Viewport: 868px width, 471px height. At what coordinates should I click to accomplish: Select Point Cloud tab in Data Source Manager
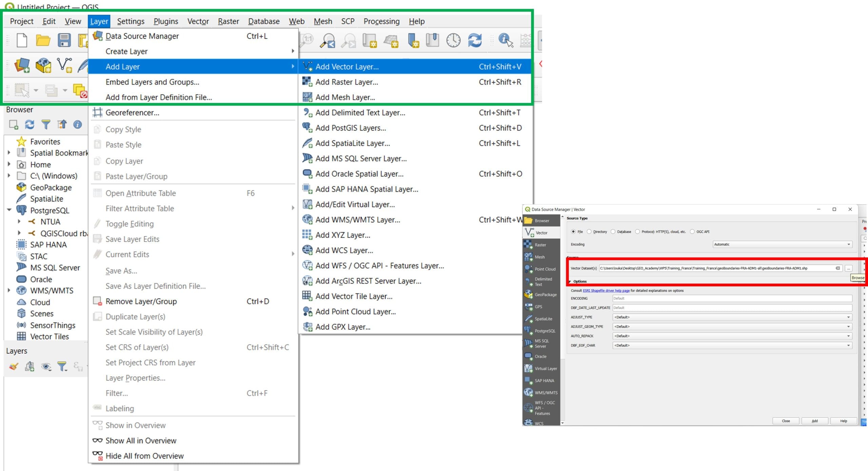coord(541,269)
